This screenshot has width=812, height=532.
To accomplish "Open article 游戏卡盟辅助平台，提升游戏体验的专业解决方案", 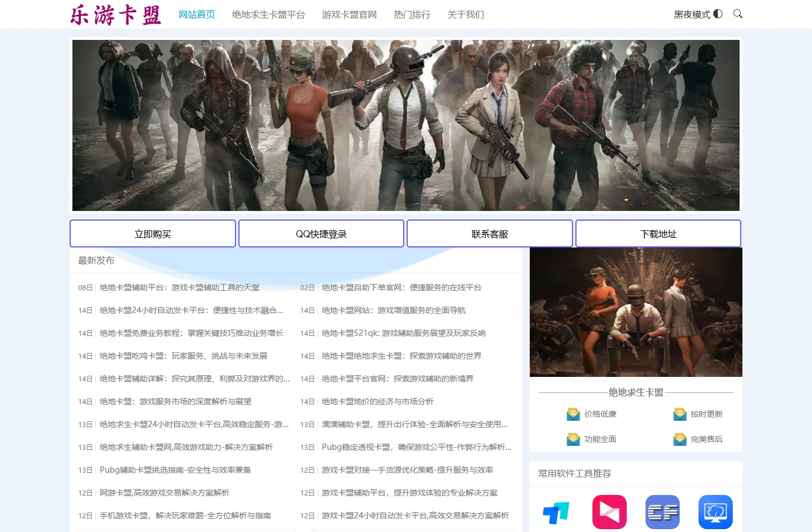I will (409, 493).
